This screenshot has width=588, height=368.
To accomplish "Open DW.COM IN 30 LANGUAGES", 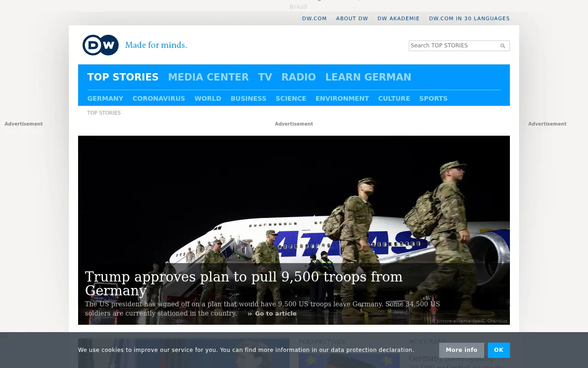I will click(x=469, y=18).
